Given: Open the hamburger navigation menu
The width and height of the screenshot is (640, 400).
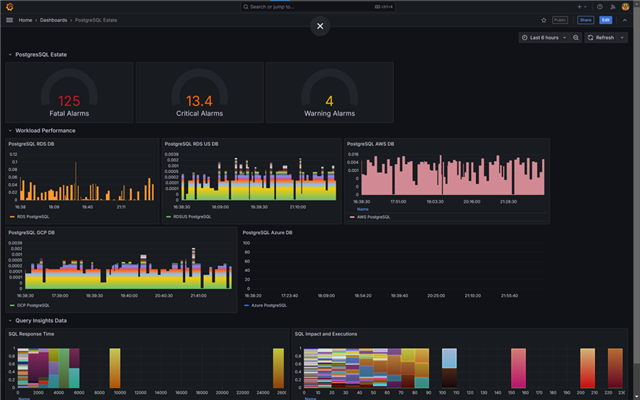Looking at the screenshot, I should [x=9, y=20].
